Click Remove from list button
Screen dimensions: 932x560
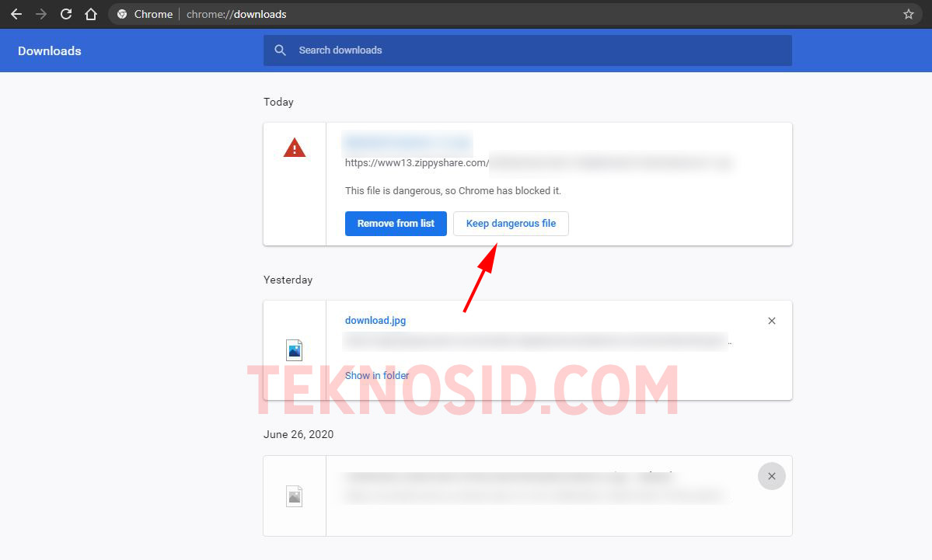coord(396,224)
